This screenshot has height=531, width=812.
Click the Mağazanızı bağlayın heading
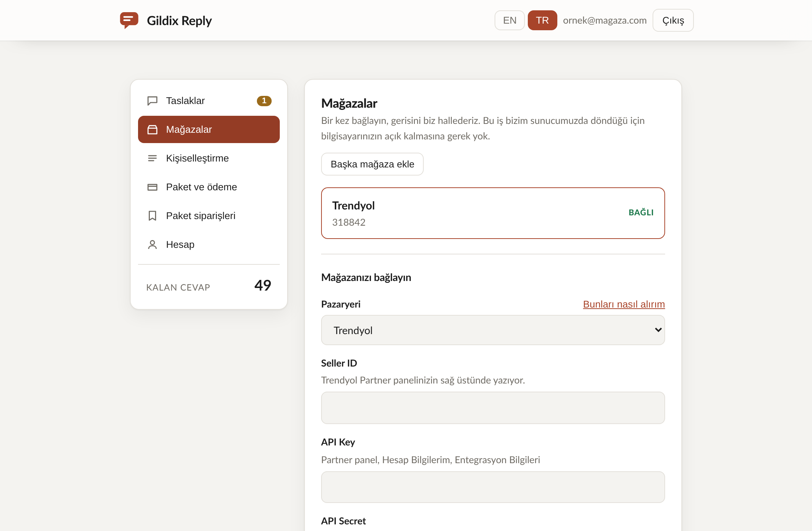[x=366, y=277]
